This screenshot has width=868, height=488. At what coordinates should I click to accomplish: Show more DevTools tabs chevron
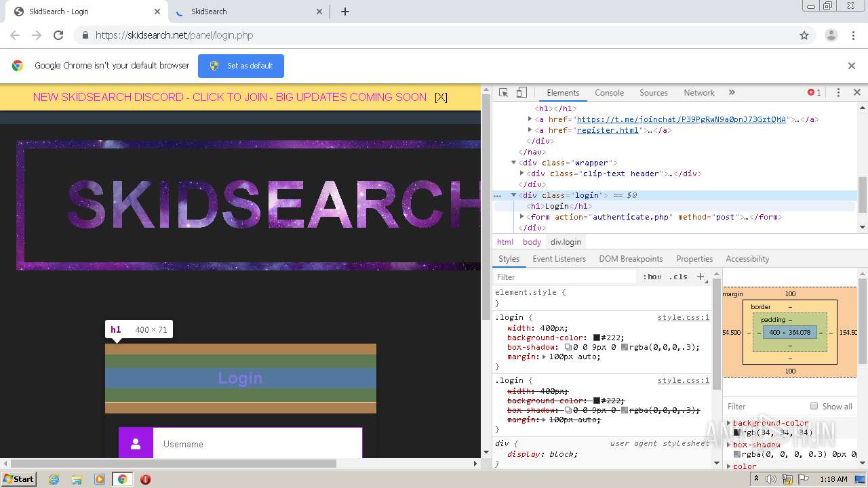[x=732, y=93]
